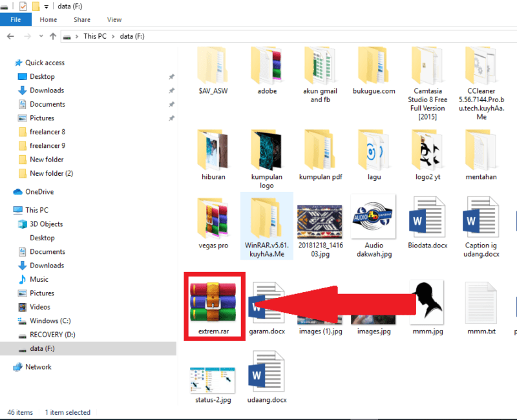Go up one folder level
517x420 pixels.
click(53, 36)
